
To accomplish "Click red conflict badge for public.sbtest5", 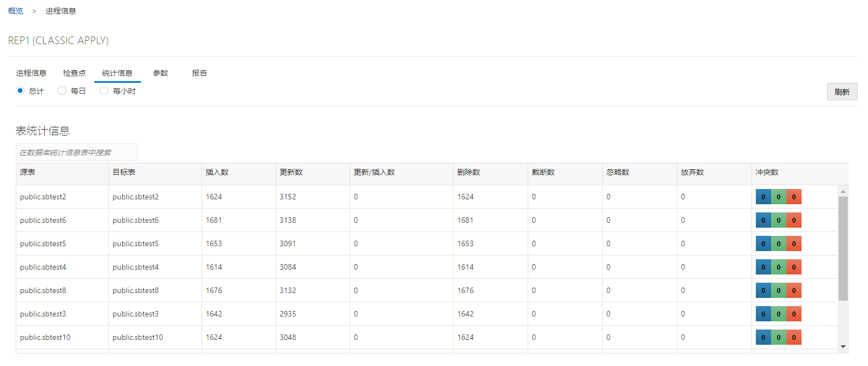I will pos(794,244).
